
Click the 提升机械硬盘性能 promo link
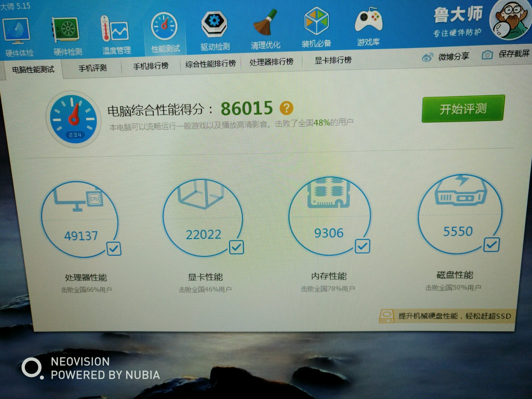click(x=455, y=316)
